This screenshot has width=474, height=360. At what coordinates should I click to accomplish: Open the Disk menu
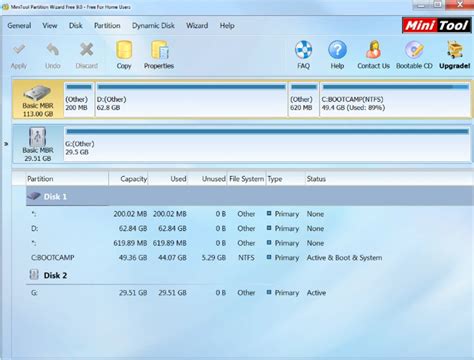pos(76,26)
